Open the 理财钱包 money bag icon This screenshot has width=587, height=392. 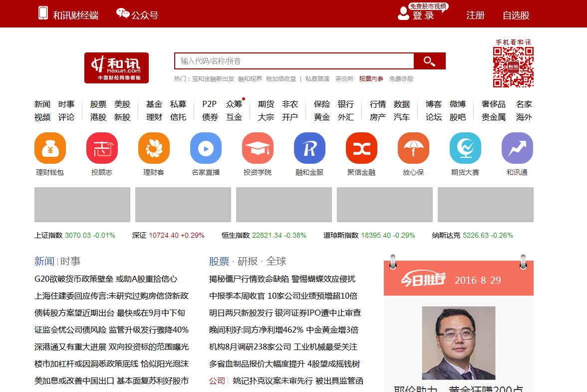coord(50,148)
